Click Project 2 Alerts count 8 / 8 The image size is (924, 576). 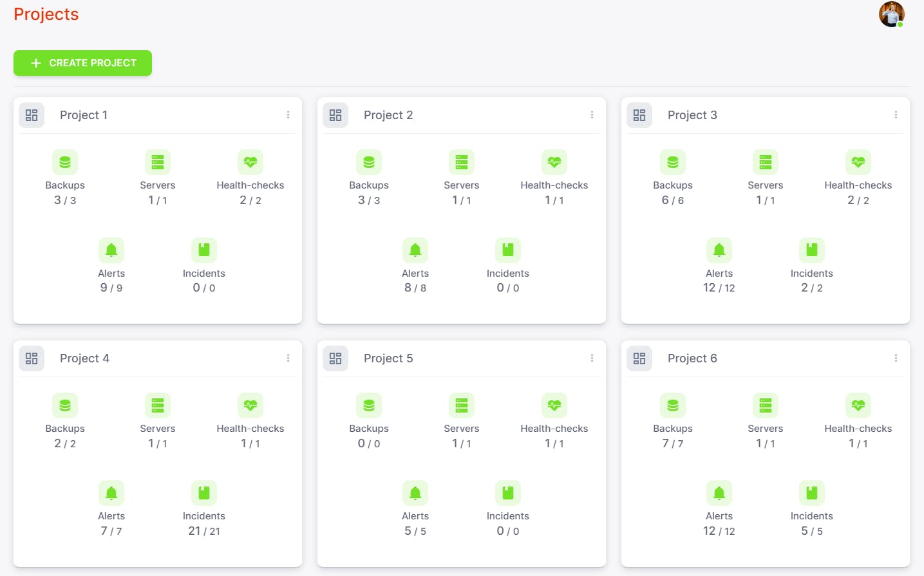(x=415, y=288)
